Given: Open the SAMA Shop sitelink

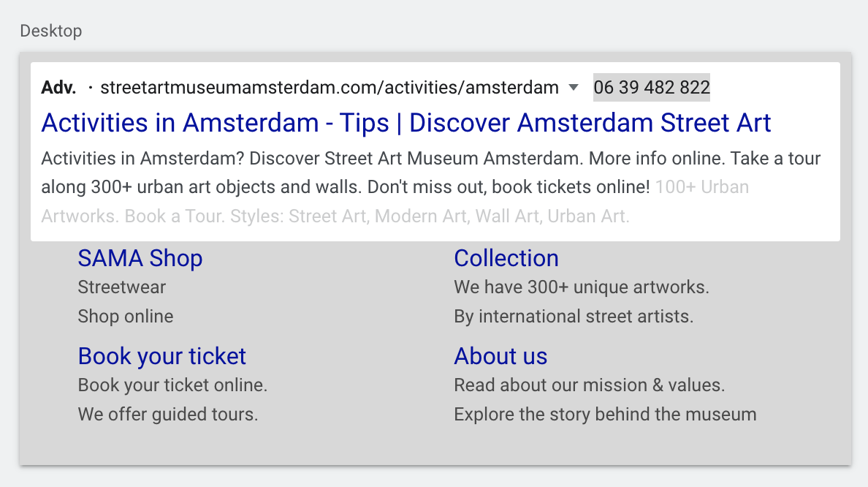Looking at the screenshot, I should tap(140, 258).
